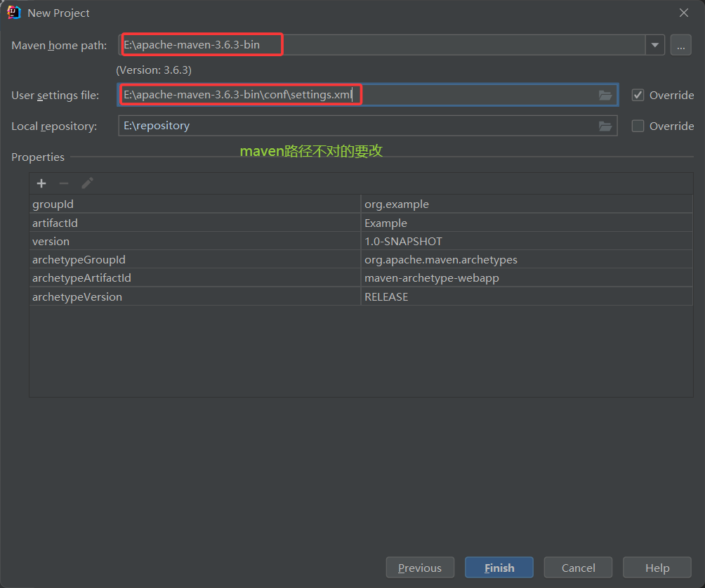Check Override for Local repository
Viewport: 705px width, 588px height.
tap(638, 126)
